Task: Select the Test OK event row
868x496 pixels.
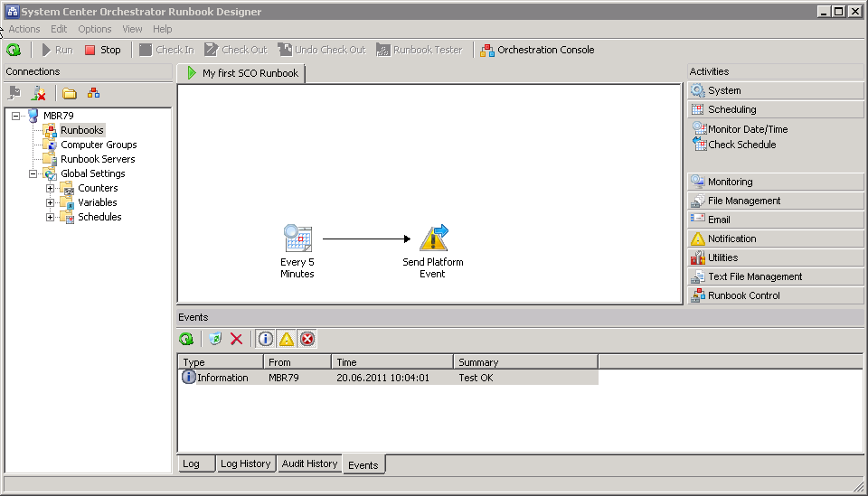Action: point(389,378)
